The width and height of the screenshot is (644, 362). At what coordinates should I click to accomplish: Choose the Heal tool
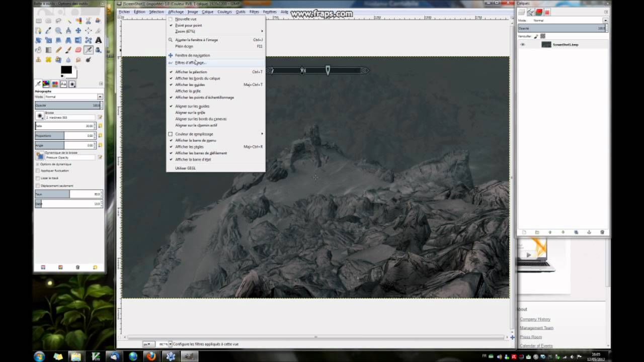pos(48,59)
